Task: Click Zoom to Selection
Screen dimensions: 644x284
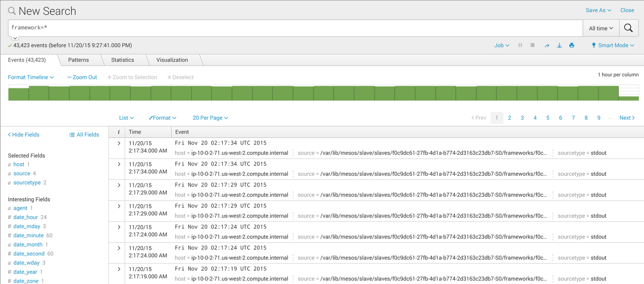Action: point(132,77)
